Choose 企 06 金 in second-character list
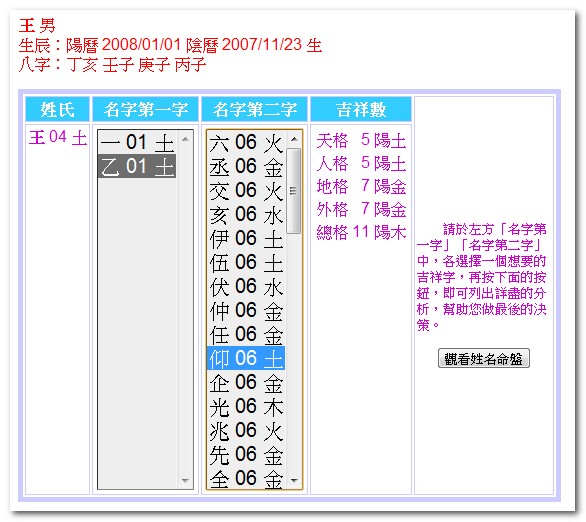This screenshot has height=522, width=586. pos(247,382)
